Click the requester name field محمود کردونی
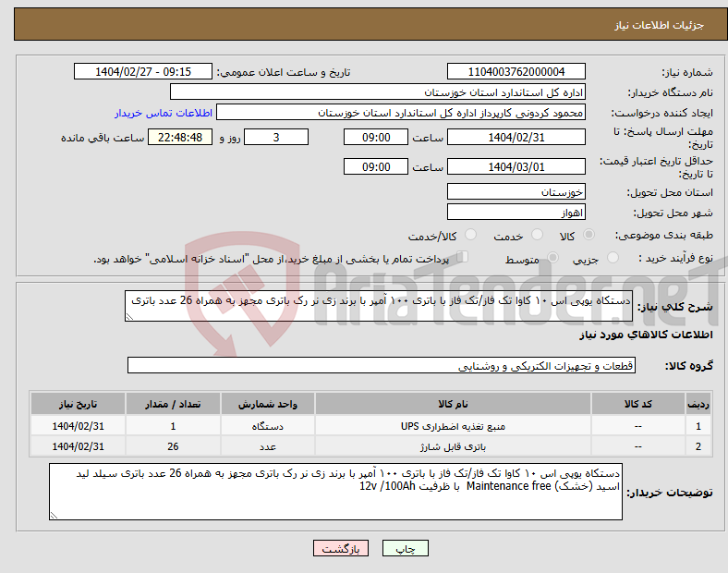Viewport: 728px width, 573px height. (401, 113)
